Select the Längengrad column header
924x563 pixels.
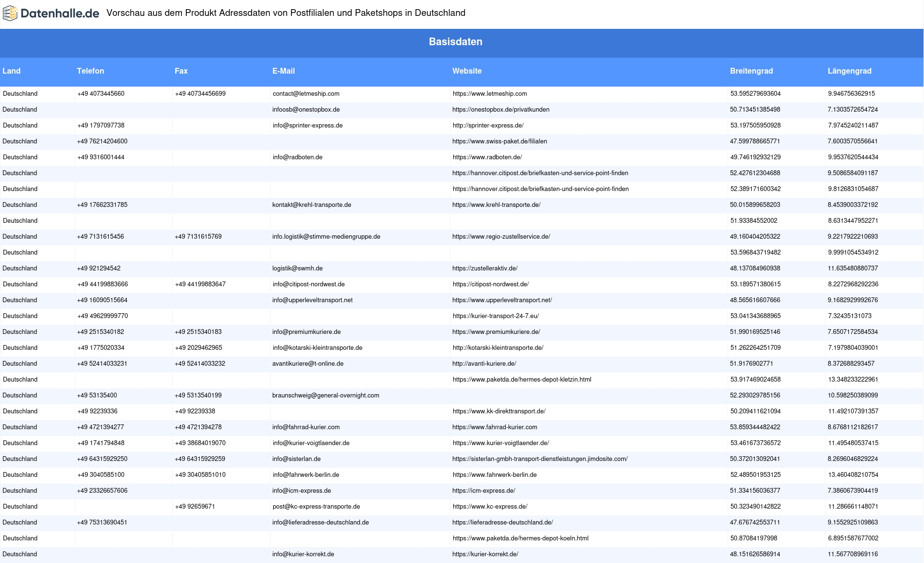849,71
